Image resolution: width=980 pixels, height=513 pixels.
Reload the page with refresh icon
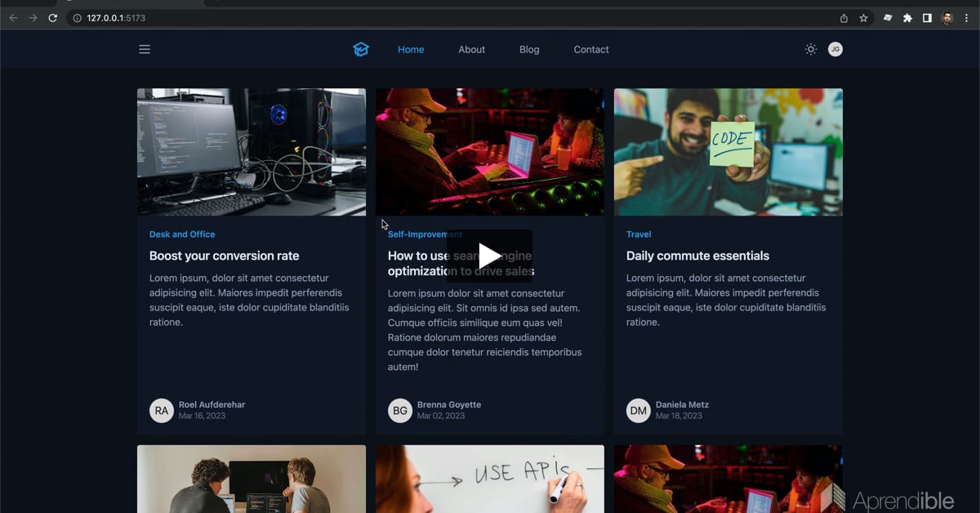(x=53, y=18)
